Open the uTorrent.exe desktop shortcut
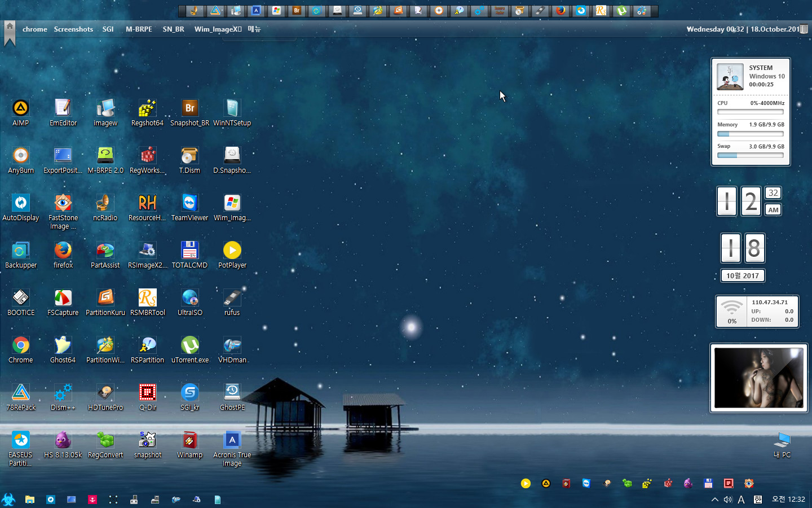812x508 pixels. pyautogui.click(x=190, y=349)
